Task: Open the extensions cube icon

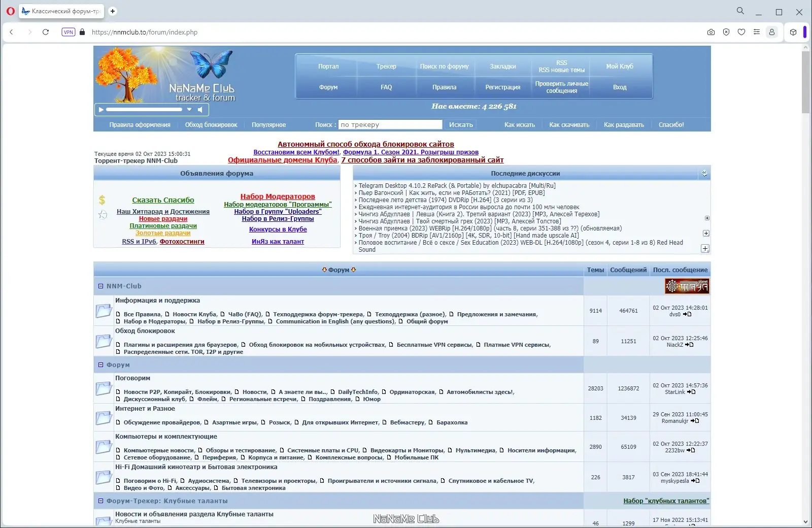Action: [x=793, y=32]
